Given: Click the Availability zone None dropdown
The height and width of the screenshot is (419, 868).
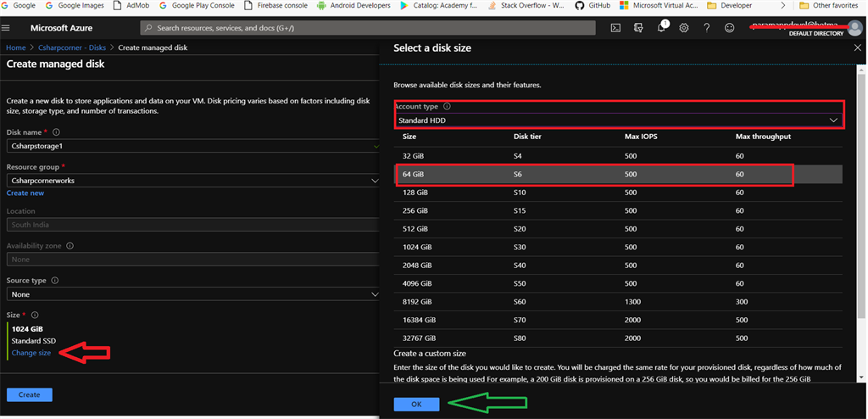Looking at the screenshot, I should click(192, 260).
